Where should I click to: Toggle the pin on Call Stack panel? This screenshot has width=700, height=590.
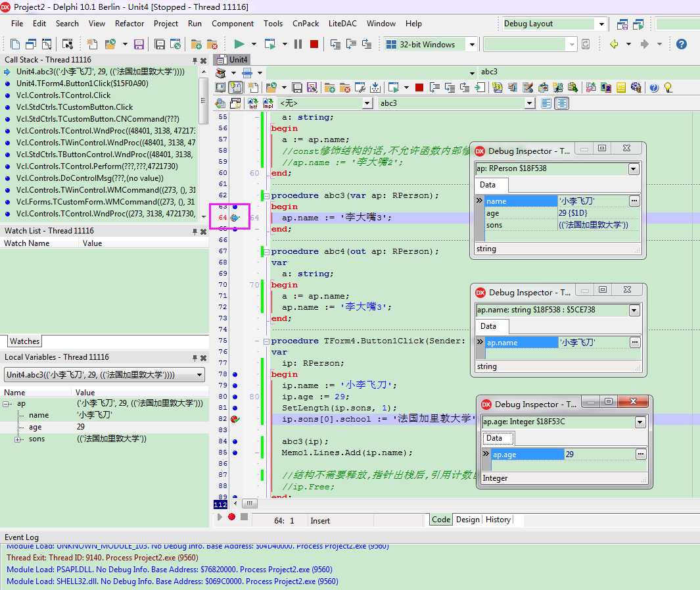point(195,61)
